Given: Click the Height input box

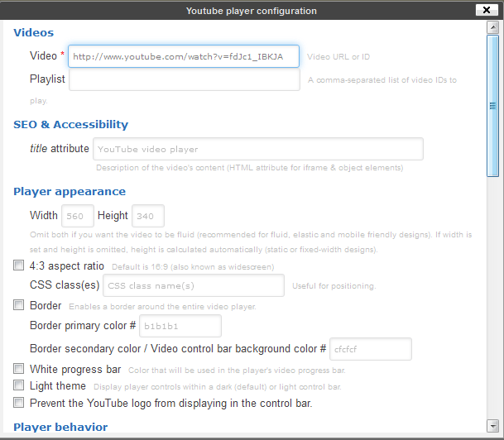Looking at the screenshot, I should click(x=148, y=216).
